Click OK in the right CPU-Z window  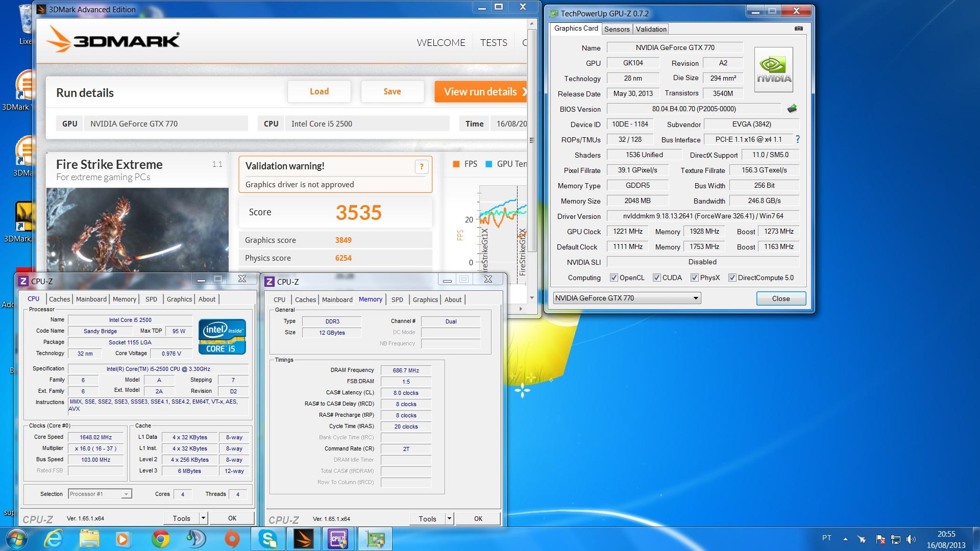tap(478, 518)
